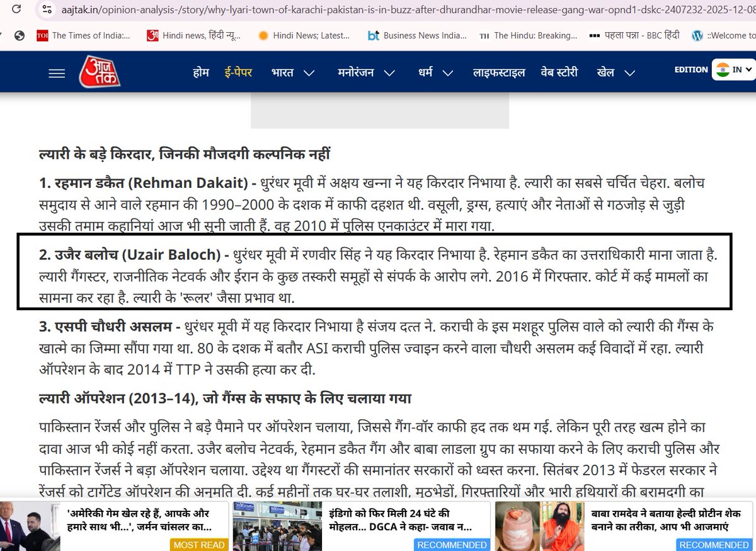Open the globe bookmark icon in the bookmarks bar

(x=20, y=36)
